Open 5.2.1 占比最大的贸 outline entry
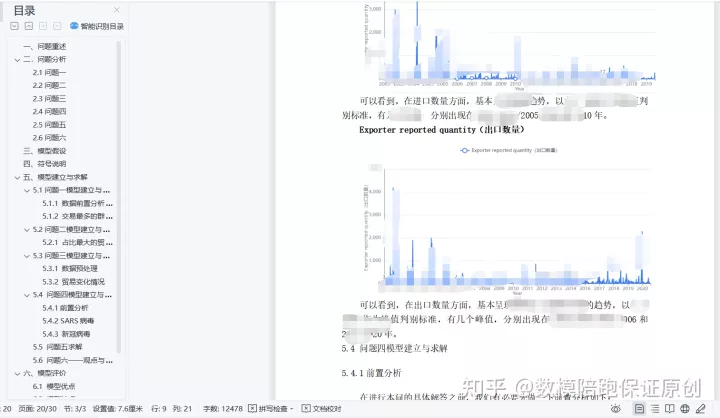 [x=77, y=243]
